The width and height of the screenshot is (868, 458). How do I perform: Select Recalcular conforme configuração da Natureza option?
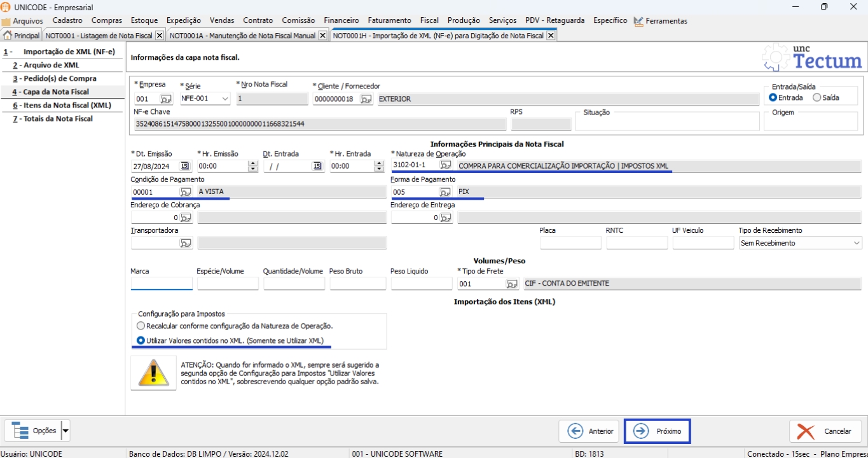(141, 326)
